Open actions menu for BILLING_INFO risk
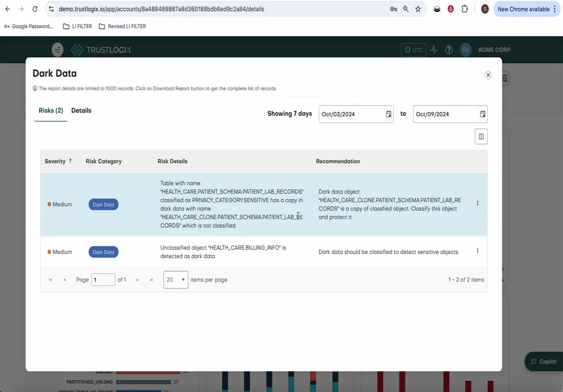The image size is (563, 392). tap(477, 251)
